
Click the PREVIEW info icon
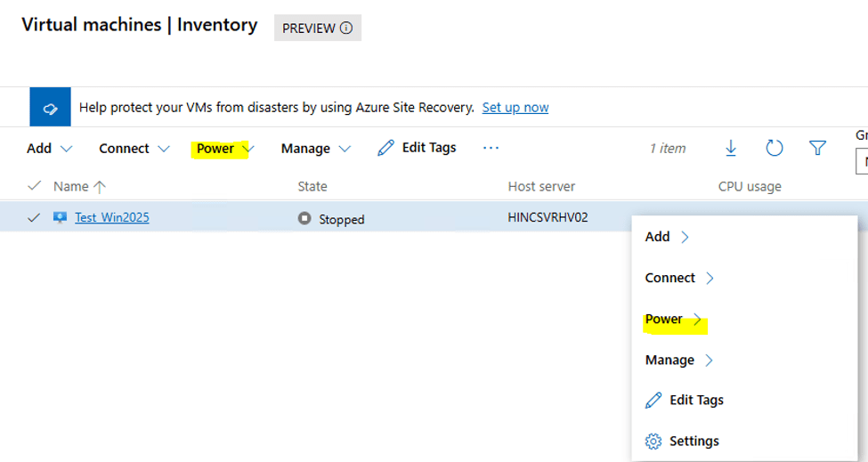(346, 28)
